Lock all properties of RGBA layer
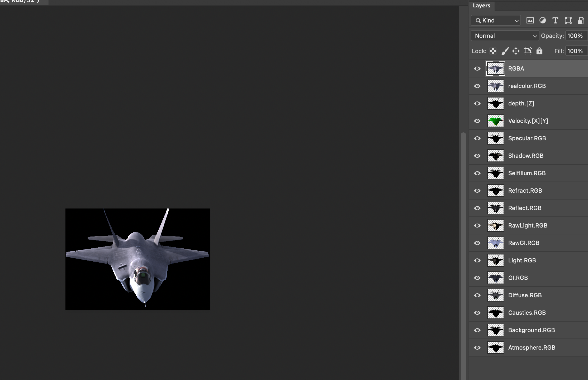Image resolution: width=588 pixels, height=380 pixels. [x=539, y=51]
